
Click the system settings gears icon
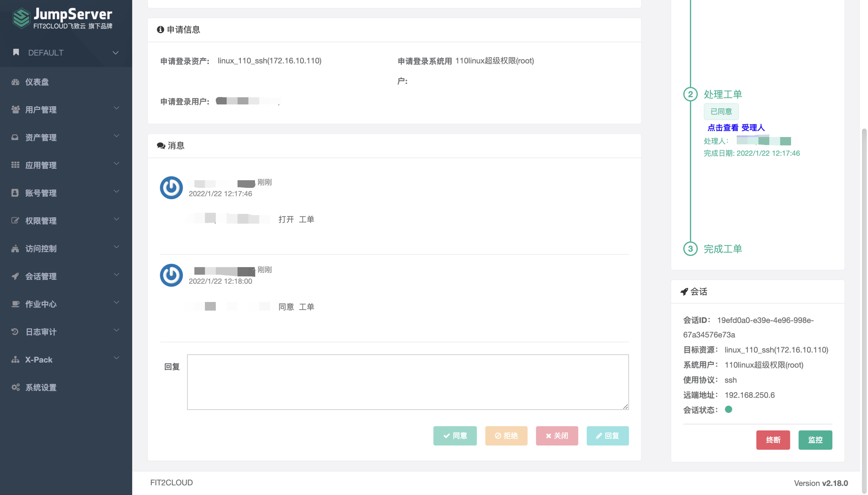tap(15, 387)
